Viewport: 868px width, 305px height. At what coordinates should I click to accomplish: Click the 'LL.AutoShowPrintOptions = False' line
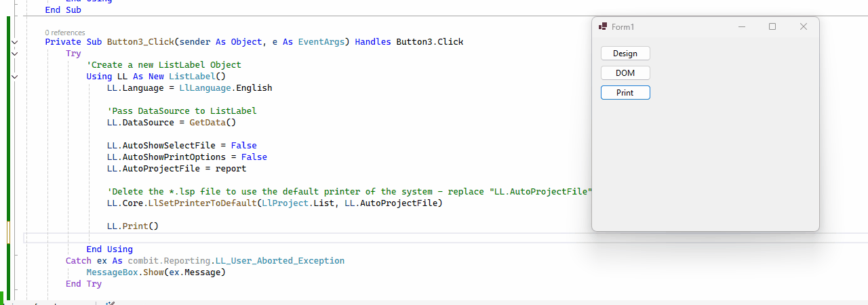point(186,157)
